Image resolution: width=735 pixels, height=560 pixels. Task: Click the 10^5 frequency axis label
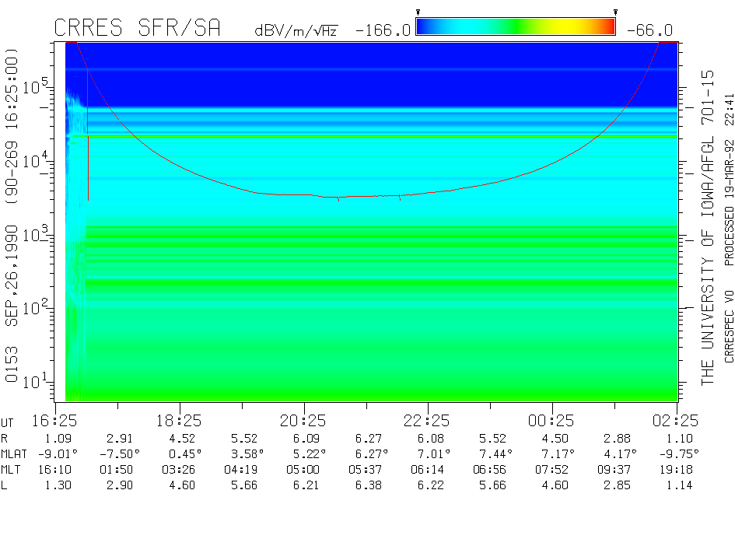click(x=35, y=86)
